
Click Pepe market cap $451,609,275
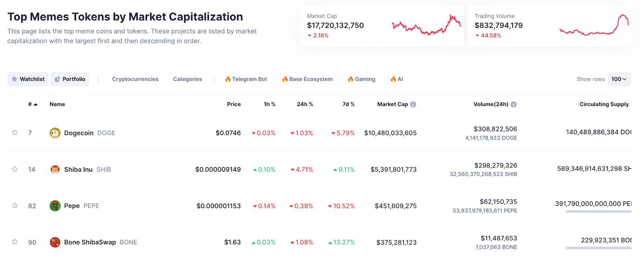(x=396, y=206)
